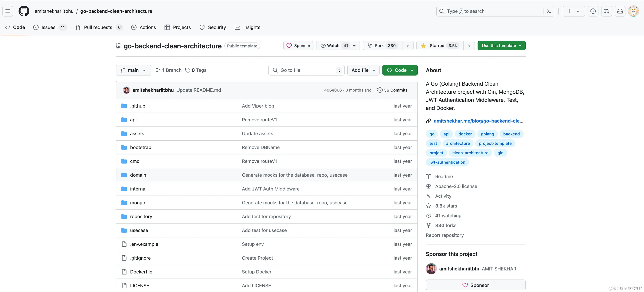Focus the Type / to search box

coord(495,11)
